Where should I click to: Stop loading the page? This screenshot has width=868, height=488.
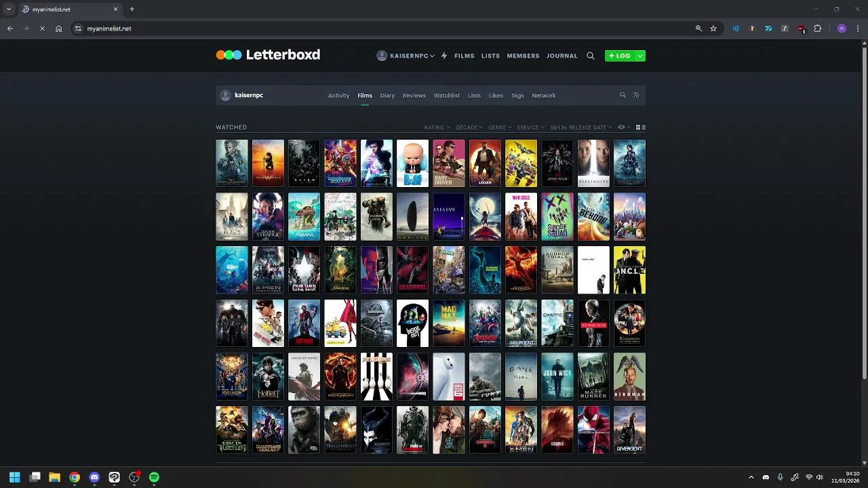click(x=42, y=28)
